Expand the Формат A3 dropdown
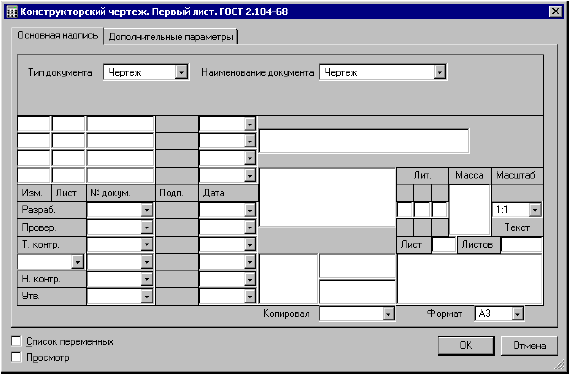The image size is (569, 375). pyautogui.click(x=517, y=314)
